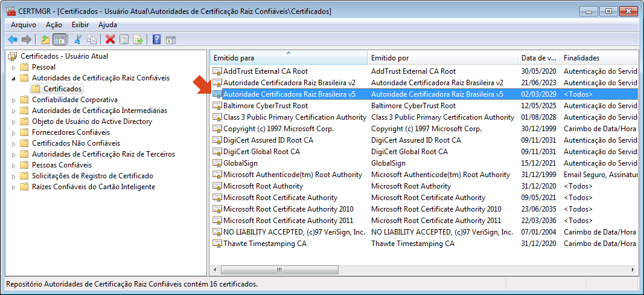644x295 pixels.
Task: Click the Up One Level folder icon
Action: [x=45, y=40]
